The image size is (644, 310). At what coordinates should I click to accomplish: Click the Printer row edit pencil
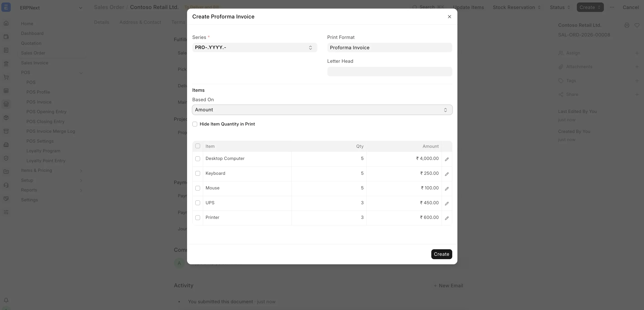[x=447, y=218]
